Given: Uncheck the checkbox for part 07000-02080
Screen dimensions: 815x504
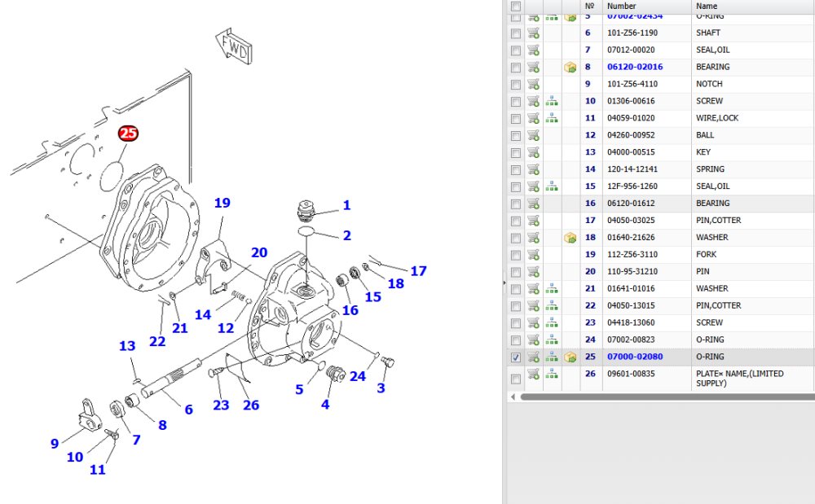Looking at the screenshot, I should (516, 357).
